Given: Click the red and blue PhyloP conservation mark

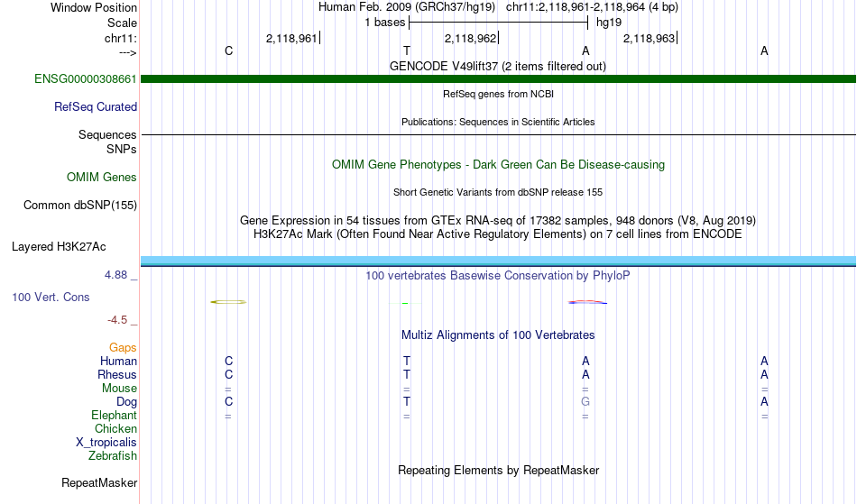Looking at the screenshot, I should coord(587,302).
